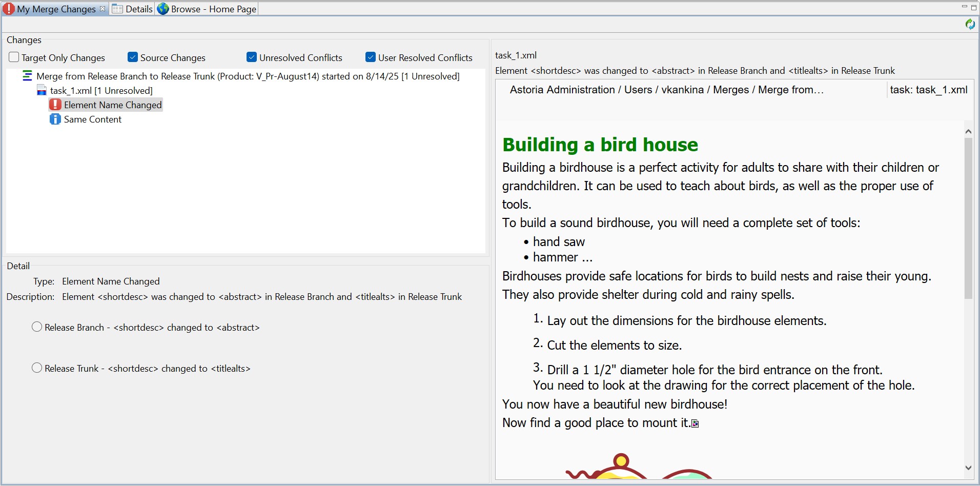Click the task_1.xml file icon in tree
This screenshot has height=486, width=980.
click(42, 91)
